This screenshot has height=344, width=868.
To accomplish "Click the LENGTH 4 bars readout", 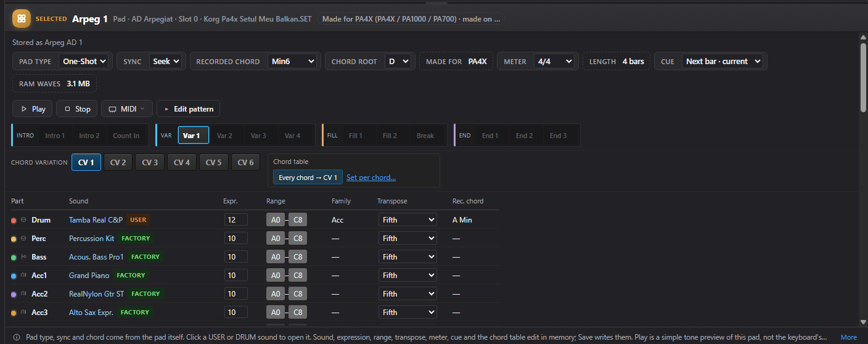I will (616, 62).
